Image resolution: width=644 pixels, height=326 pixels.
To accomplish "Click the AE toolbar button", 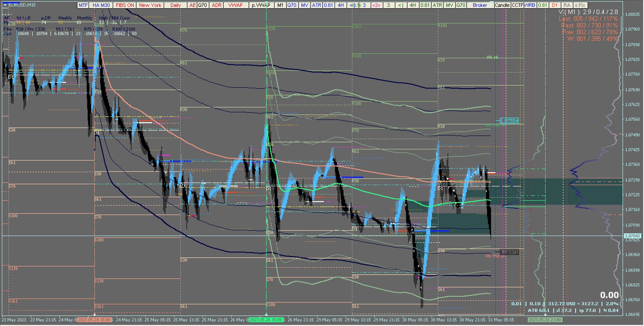I will click(x=192, y=5).
